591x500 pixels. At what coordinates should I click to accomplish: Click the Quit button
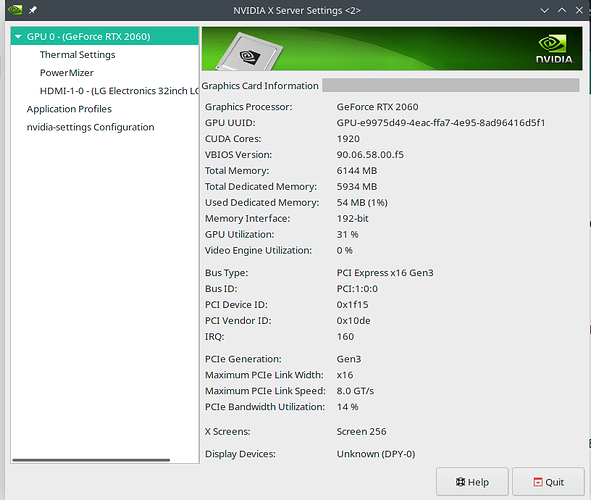pyautogui.click(x=548, y=482)
